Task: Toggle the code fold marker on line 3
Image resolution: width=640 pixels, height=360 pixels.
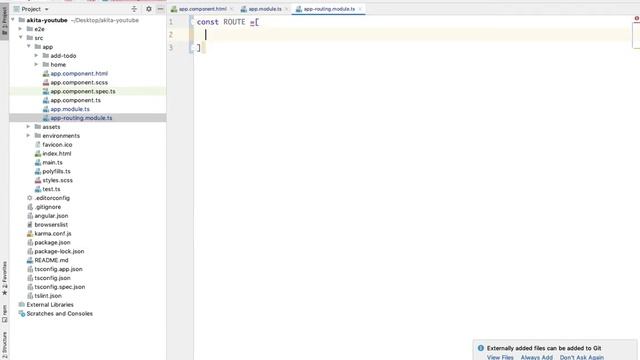Action: coord(192,48)
